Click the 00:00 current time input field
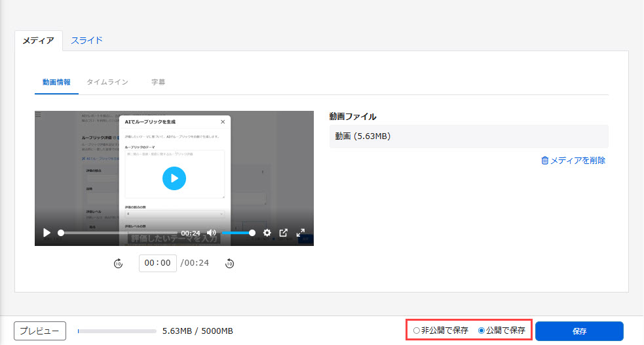 point(157,263)
